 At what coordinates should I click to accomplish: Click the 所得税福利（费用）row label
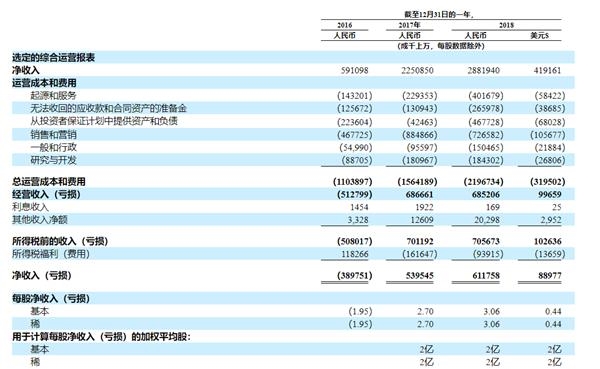tap(51, 254)
